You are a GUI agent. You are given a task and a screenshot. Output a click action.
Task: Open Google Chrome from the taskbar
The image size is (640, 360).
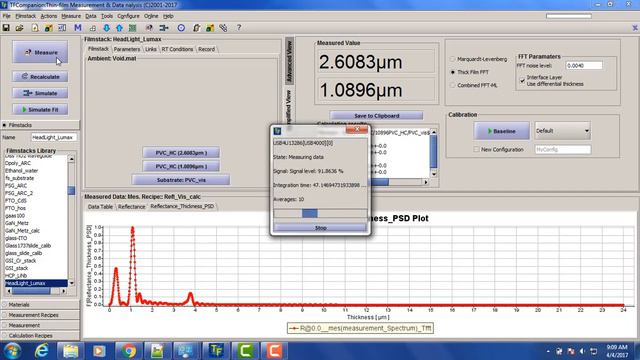click(x=129, y=351)
